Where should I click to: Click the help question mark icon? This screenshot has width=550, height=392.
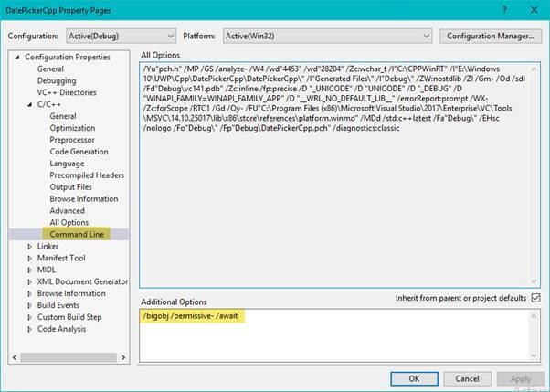(x=504, y=10)
